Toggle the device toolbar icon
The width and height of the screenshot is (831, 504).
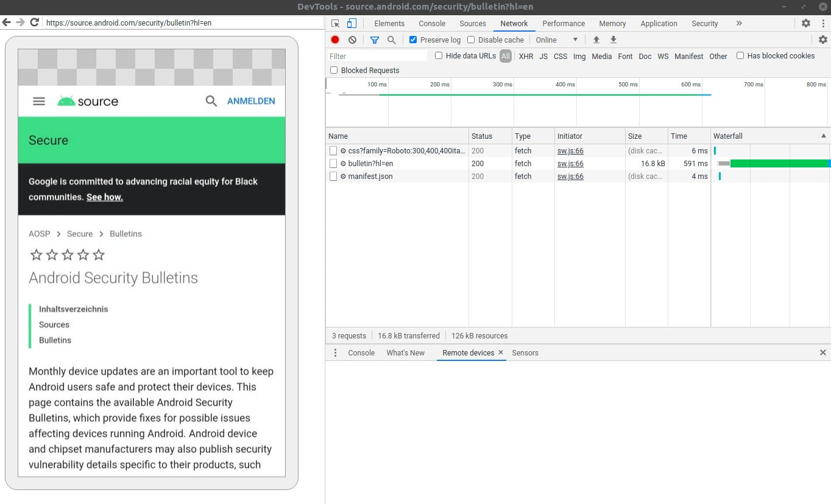click(x=352, y=24)
